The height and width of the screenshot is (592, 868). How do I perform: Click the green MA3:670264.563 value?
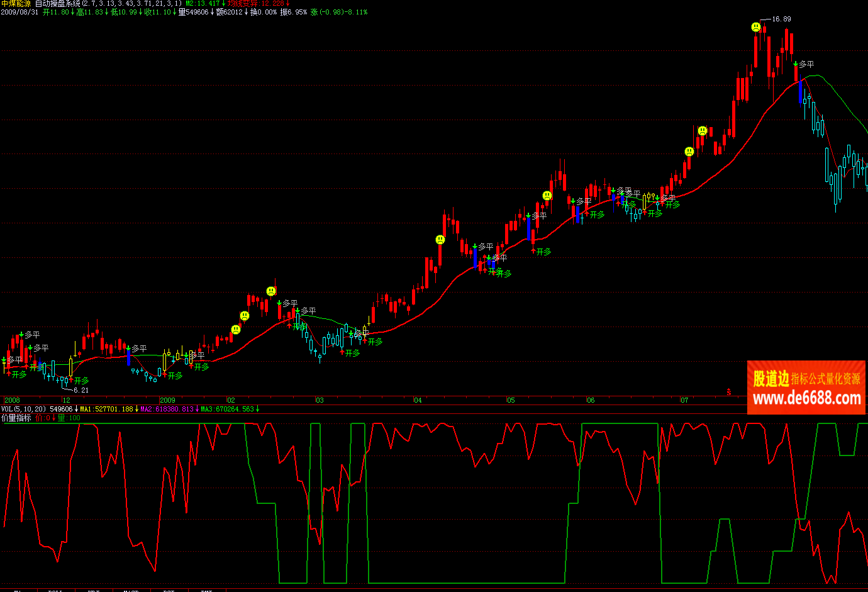(227, 409)
